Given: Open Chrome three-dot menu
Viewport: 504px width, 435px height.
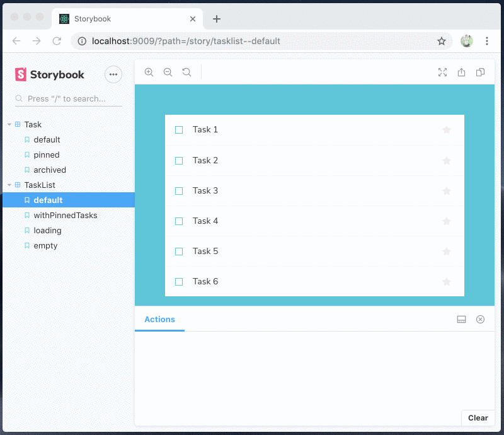Looking at the screenshot, I should point(487,41).
